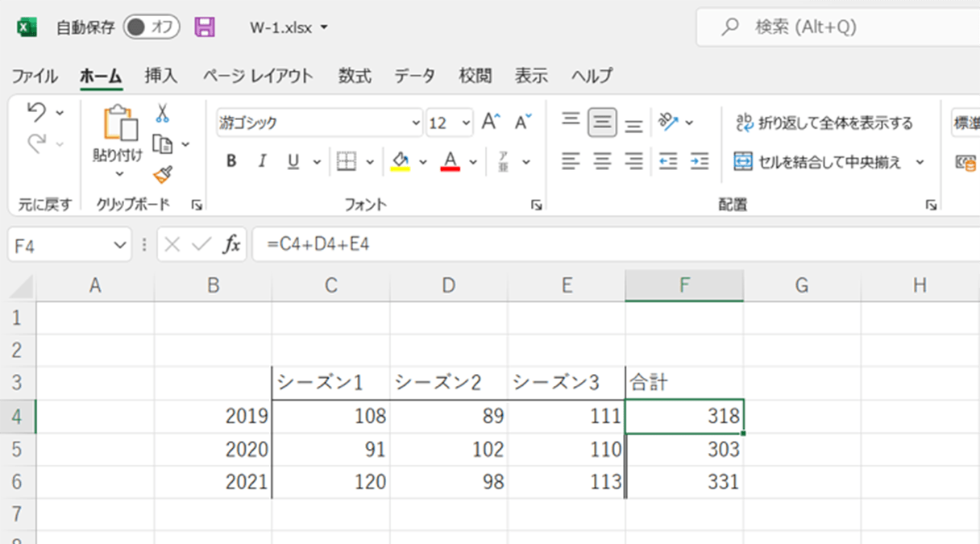This screenshot has height=544, width=980.
Task: Click the Name Box showing F4
Action: tap(69, 245)
